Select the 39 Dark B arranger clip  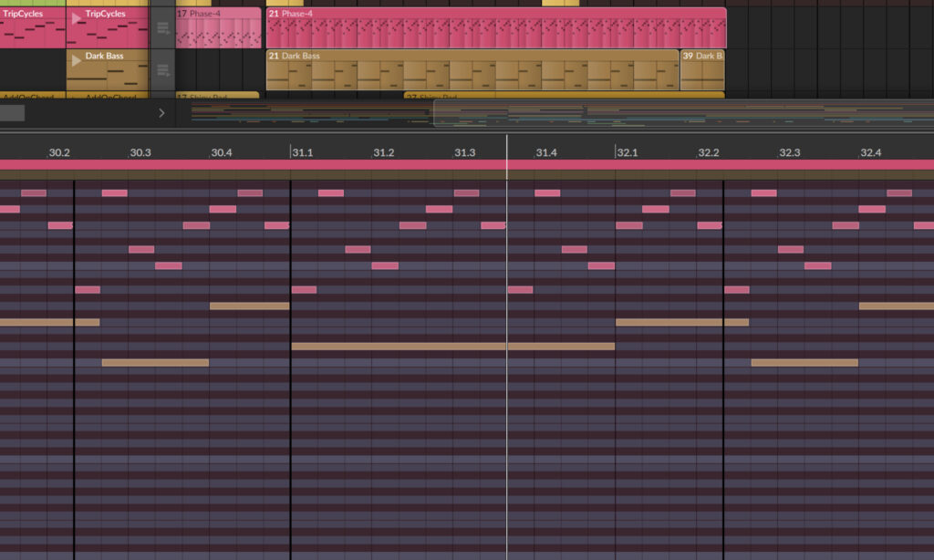[x=702, y=69]
